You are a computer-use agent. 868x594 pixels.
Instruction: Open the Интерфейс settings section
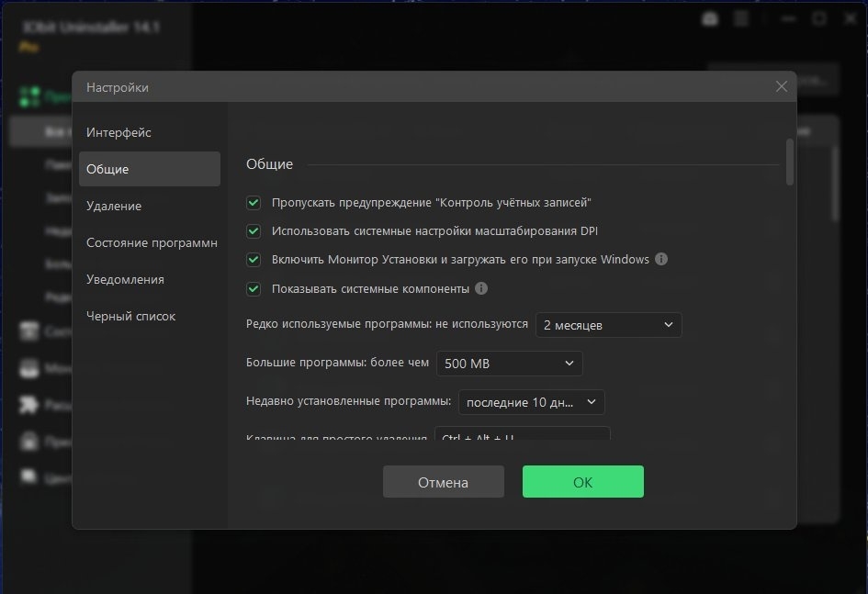click(150, 133)
